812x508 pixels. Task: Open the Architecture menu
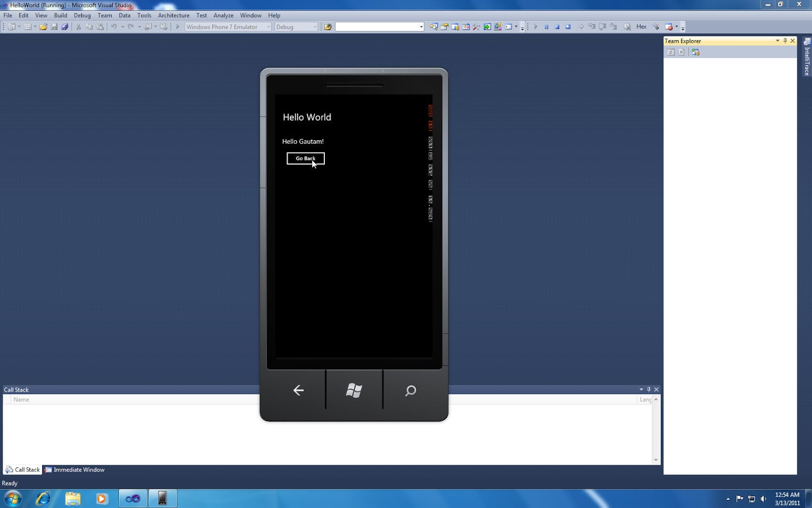point(174,15)
